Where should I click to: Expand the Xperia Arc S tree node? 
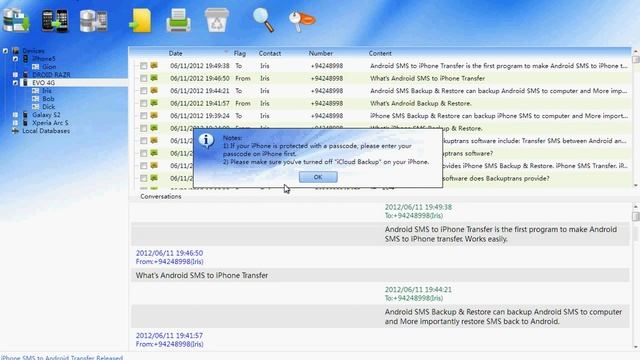click(15, 123)
